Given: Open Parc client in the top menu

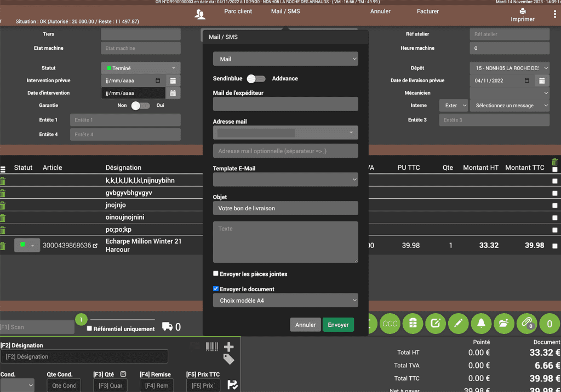Looking at the screenshot, I should click(x=238, y=11).
